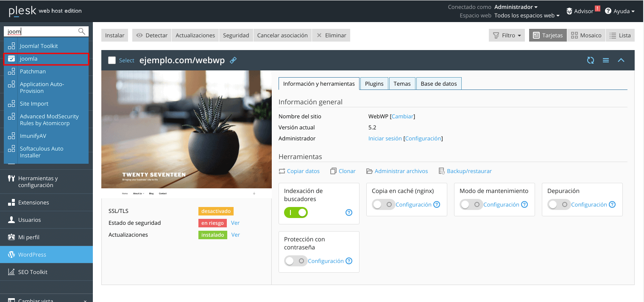The width and height of the screenshot is (644, 302).
Task: Enable the Modo de mantenimiento toggle
Action: click(471, 204)
